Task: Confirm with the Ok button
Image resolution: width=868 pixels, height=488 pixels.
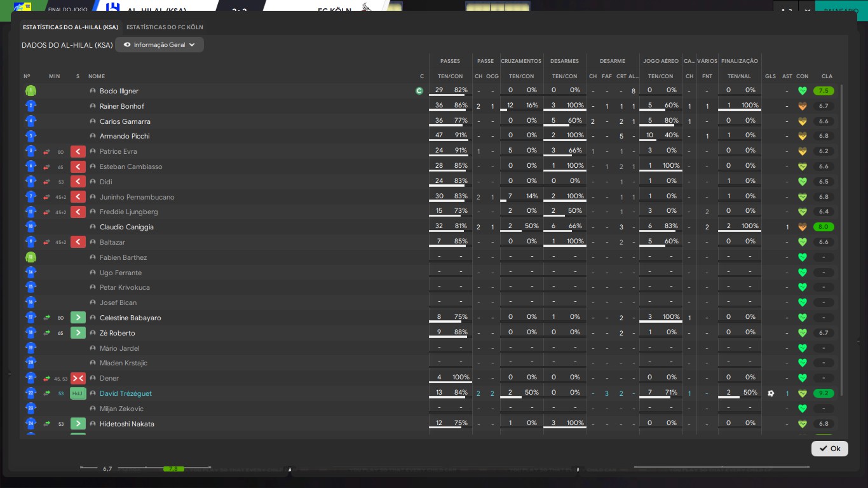Action: [x=829, y=449]
